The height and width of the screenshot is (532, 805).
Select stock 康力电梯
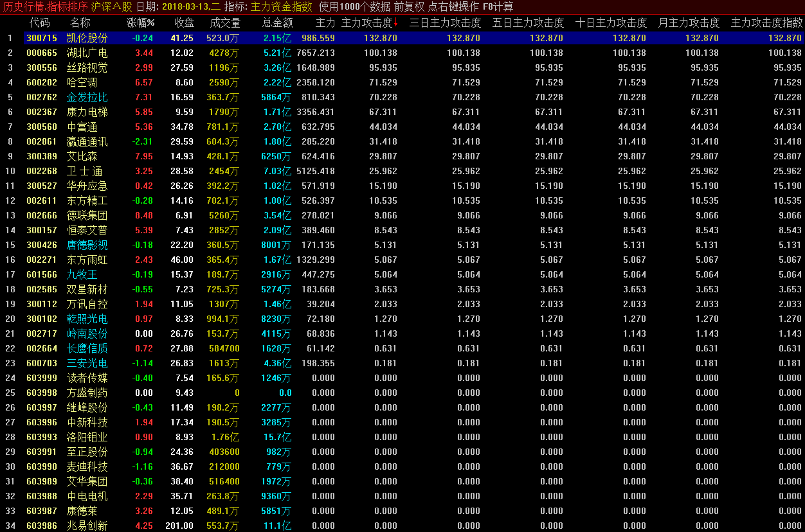pyautogui.click(x=87, y=112)
